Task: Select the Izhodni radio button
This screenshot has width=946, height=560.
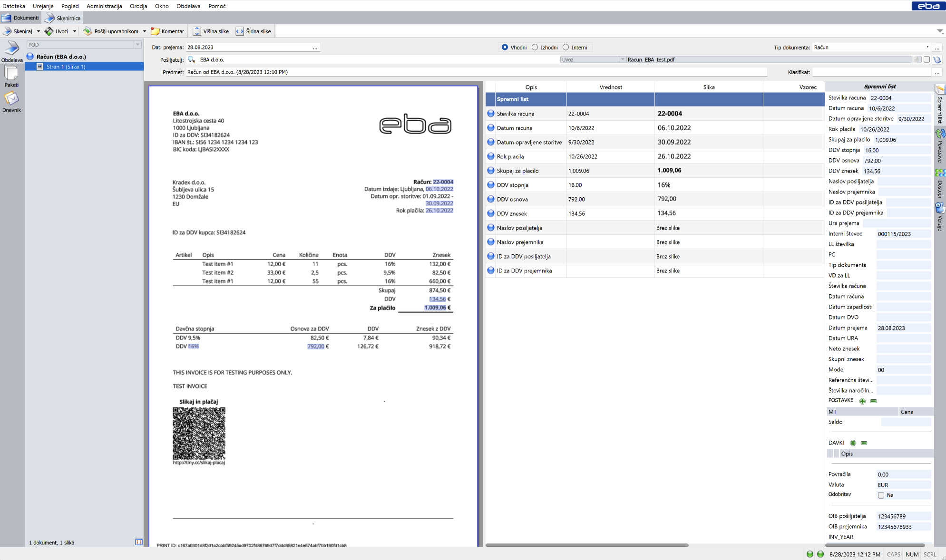Action: 535,48
